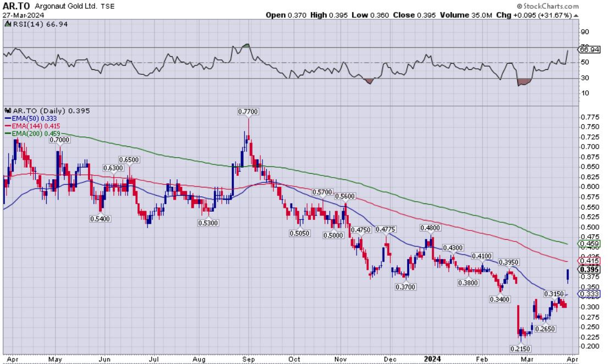This screenshot has height=364, width=608.
Task: Click the EMA(50) 0.333 legend entry
Action: pyautogui.click(x=31, y=119)
